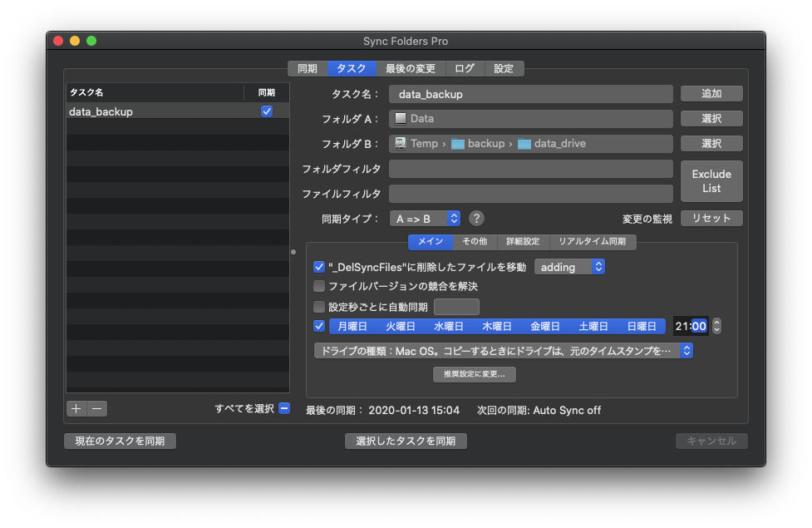Viewport: 812px width, 528px height.
Task: Click the time stepper arrows
Action: point(716,326)
